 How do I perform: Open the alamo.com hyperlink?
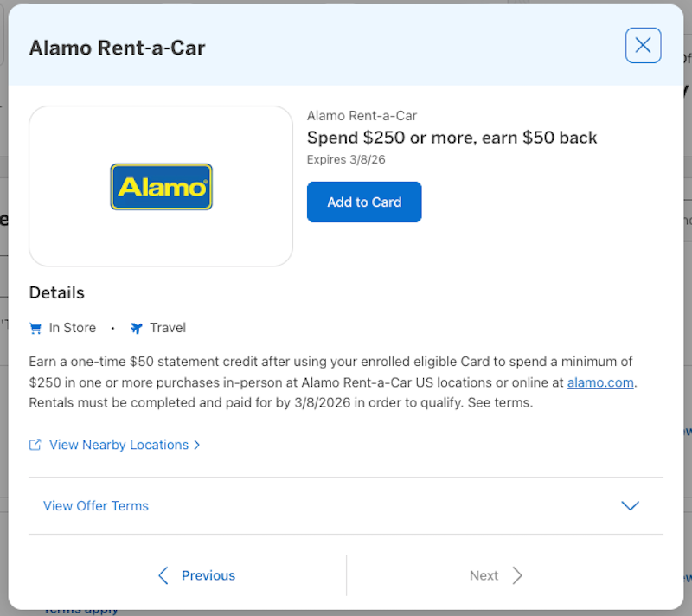(x=600, y=382)
